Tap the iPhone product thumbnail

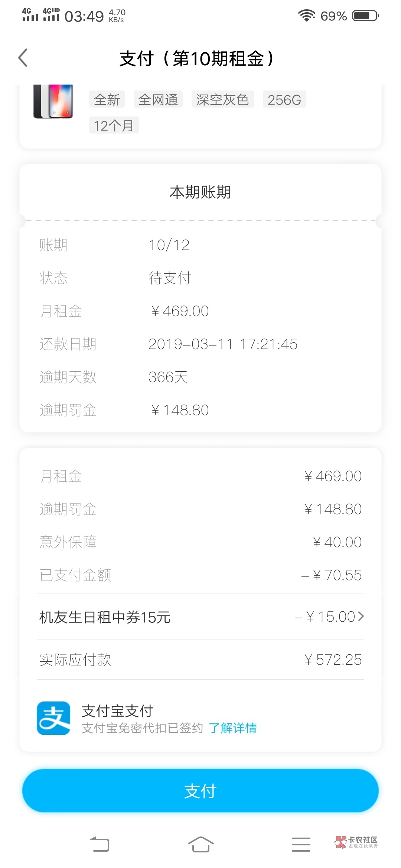(x=53, y=101)
